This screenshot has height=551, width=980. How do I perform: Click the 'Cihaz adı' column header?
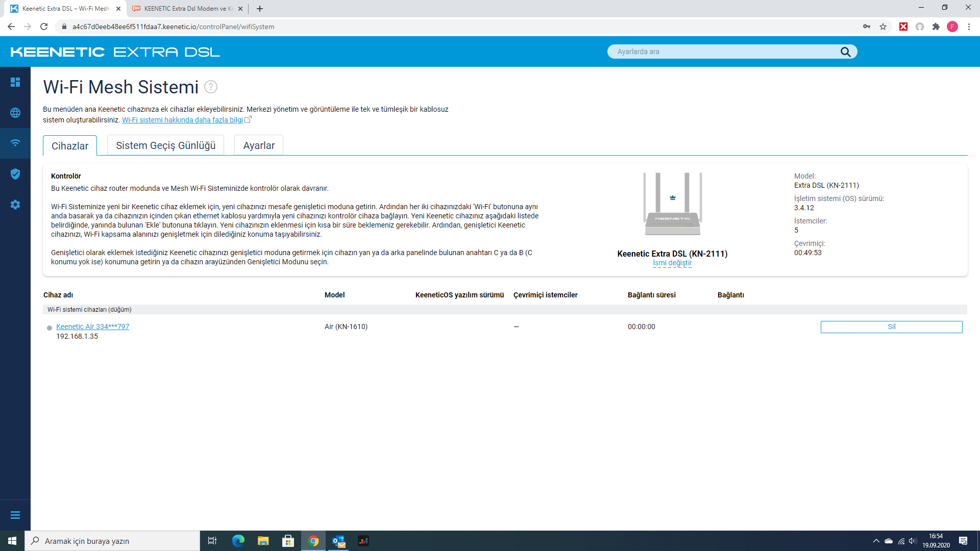click(x=58, y=295)
